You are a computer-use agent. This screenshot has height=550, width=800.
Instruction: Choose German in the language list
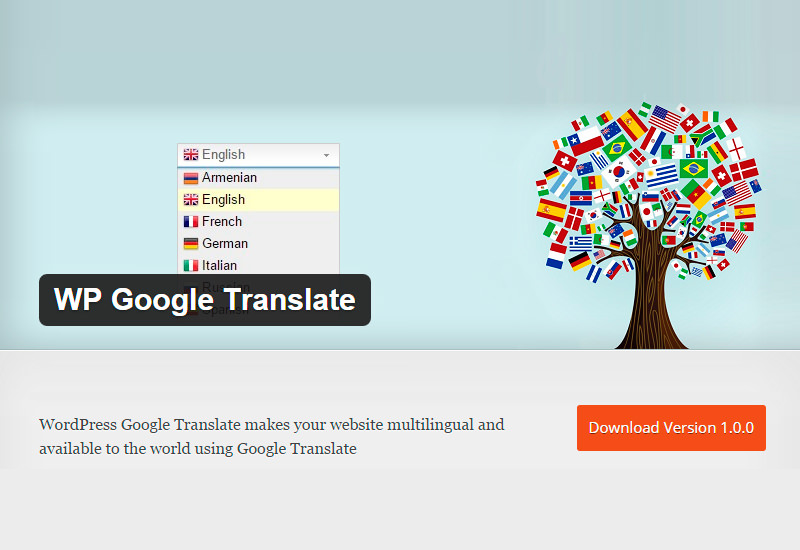click(x=259, y=243)
